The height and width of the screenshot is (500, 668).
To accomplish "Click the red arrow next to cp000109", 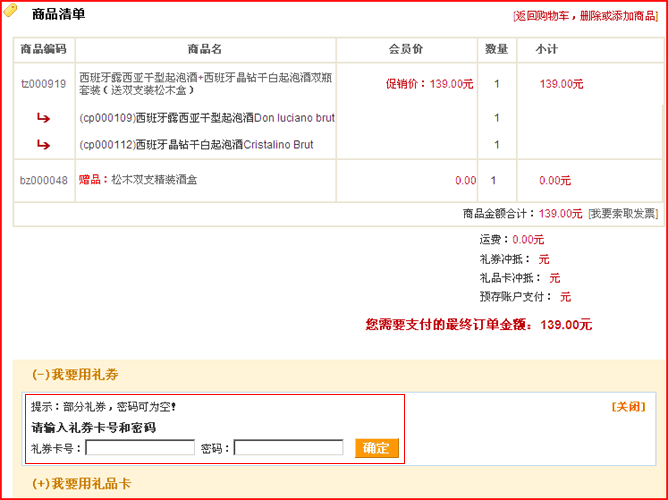I will [43, 118].
